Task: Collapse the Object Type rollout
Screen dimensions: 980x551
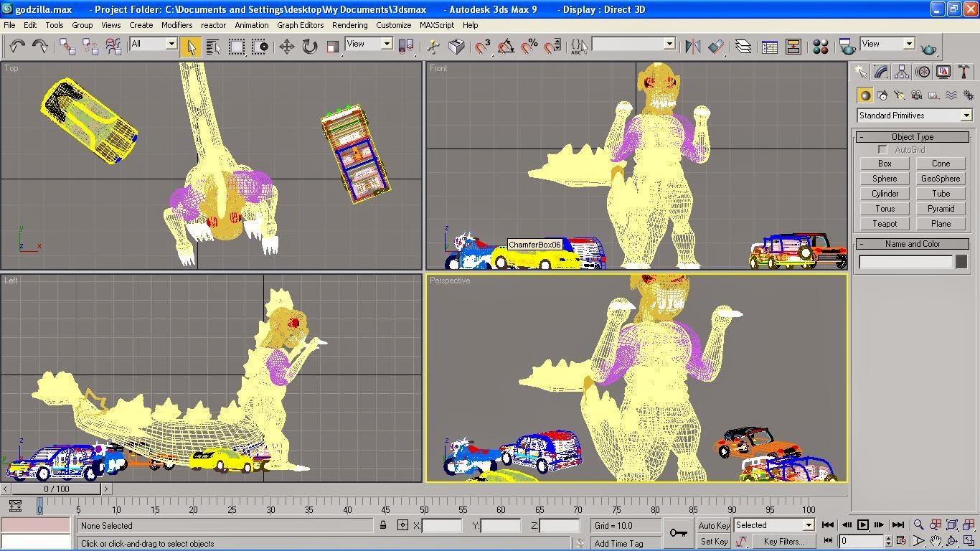Action: [x=912, y=137]
